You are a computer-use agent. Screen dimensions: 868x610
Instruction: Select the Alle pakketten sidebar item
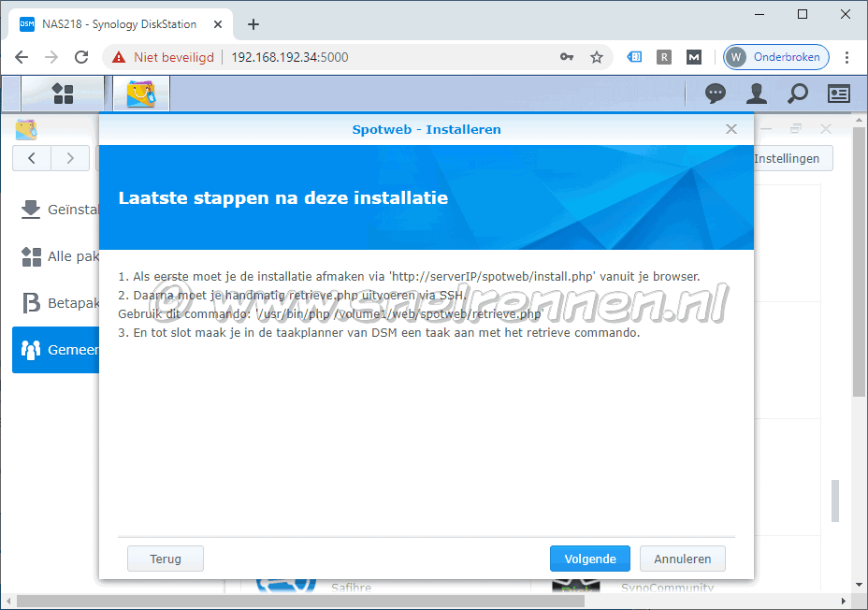click(56, 256)
